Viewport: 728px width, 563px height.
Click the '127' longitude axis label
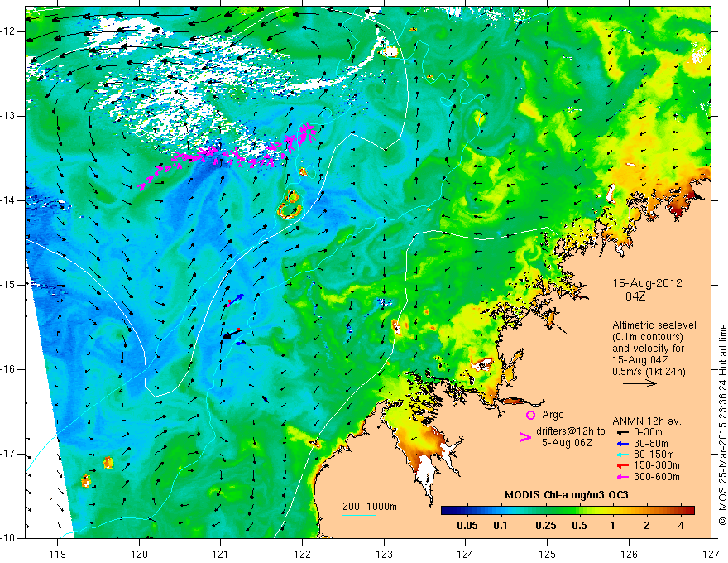click(711, 555)
